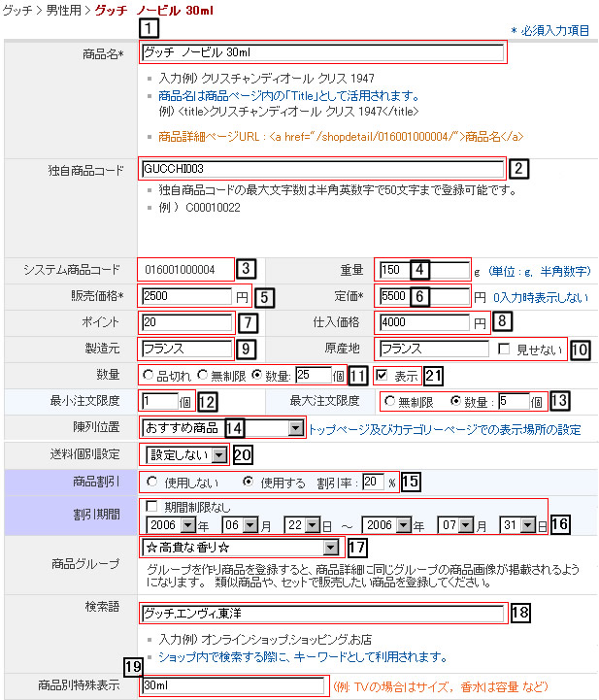
Task: Click the example code C00010022 text
Action: click(213, 208)
